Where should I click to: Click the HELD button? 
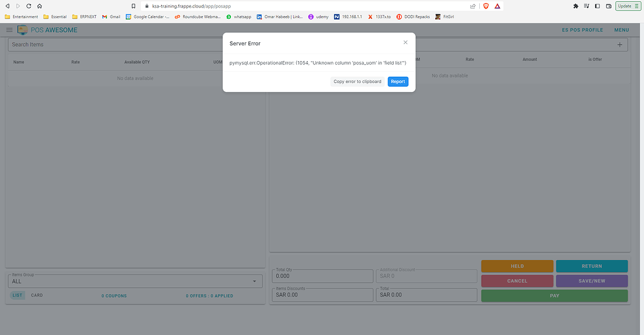pos(517,266)
